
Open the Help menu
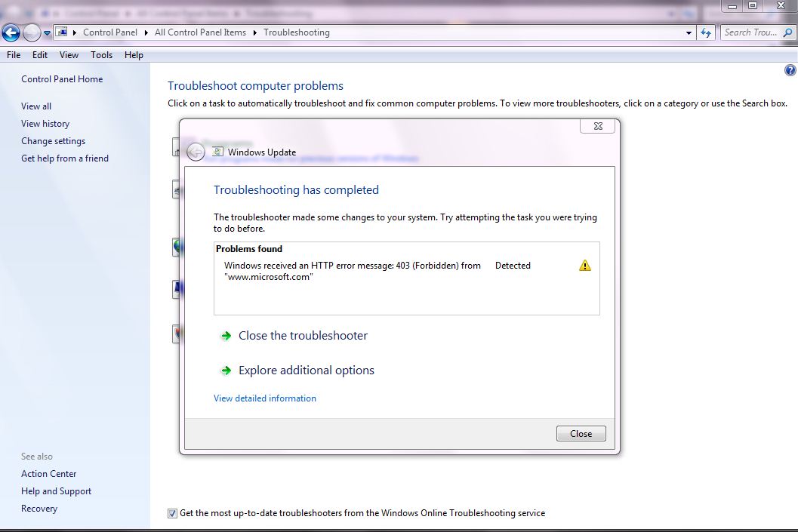[x=134, y=55]
